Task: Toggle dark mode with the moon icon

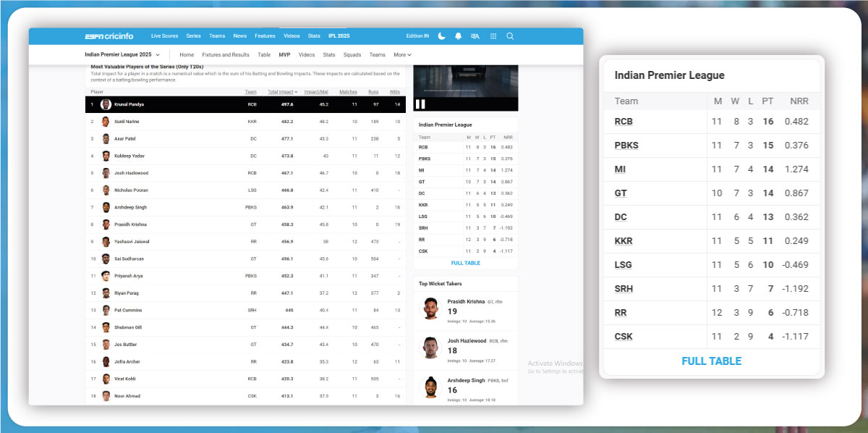Action: tap(441, 36)
